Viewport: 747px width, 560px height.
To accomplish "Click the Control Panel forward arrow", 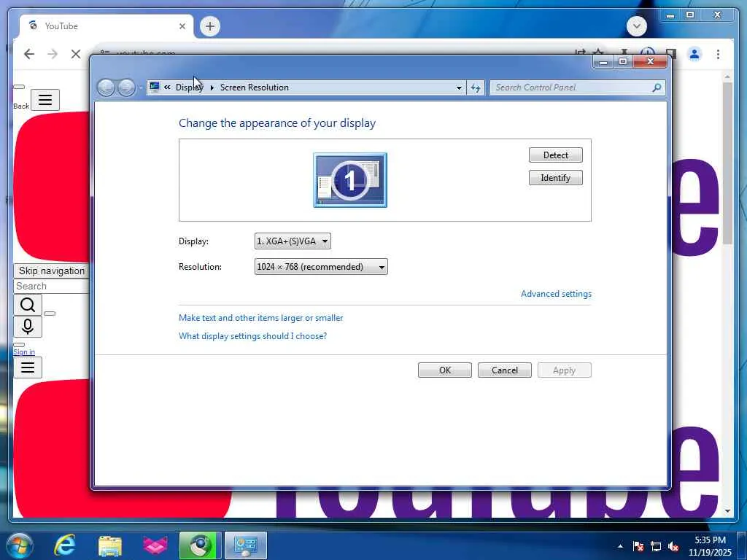I will click(x=125, y=87).
